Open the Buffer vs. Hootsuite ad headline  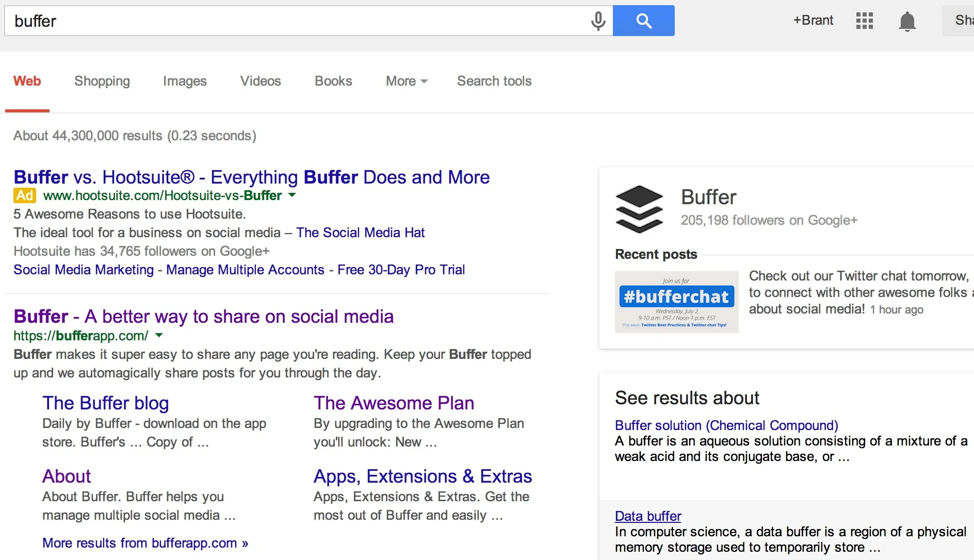252,177
